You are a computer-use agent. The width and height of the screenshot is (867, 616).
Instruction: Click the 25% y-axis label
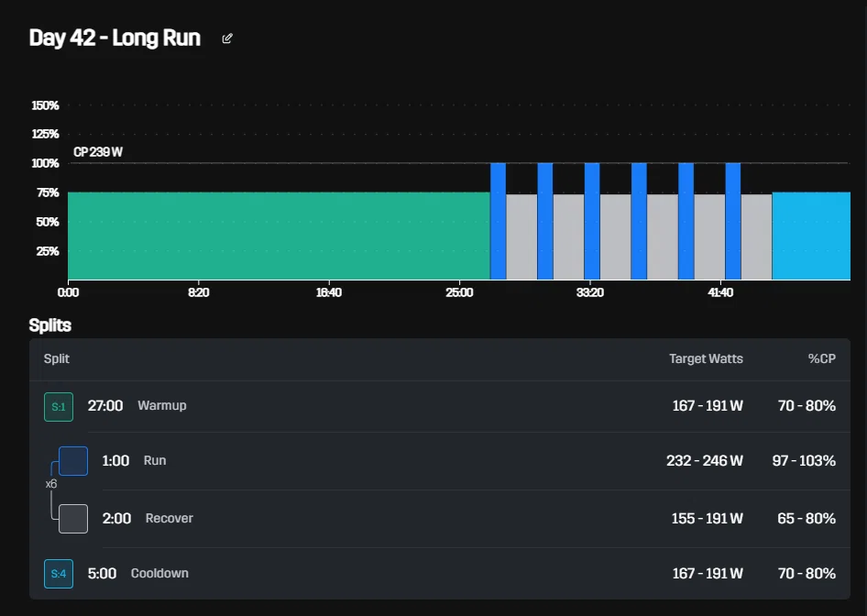[48, 251]
